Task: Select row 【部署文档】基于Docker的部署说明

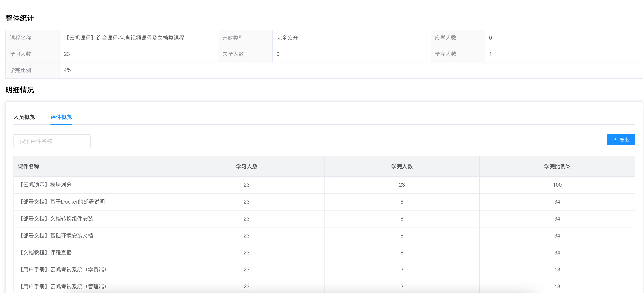Action: coord(324,202)
